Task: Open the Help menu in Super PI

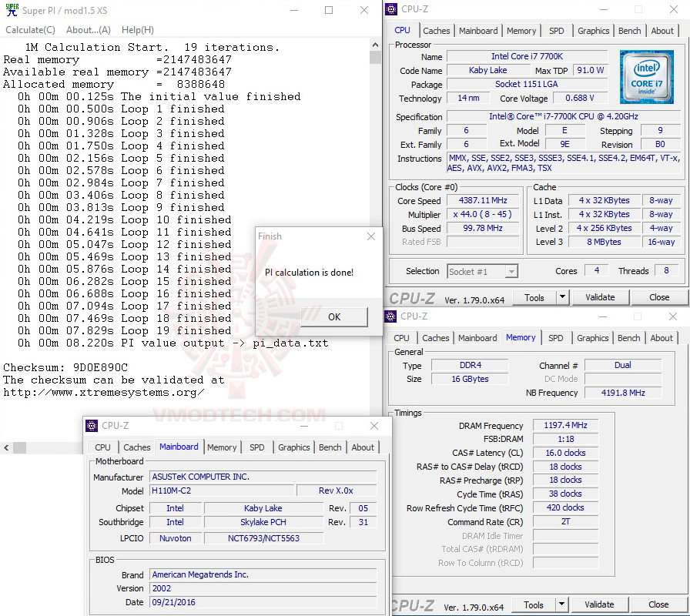Action: pos(137,29)
